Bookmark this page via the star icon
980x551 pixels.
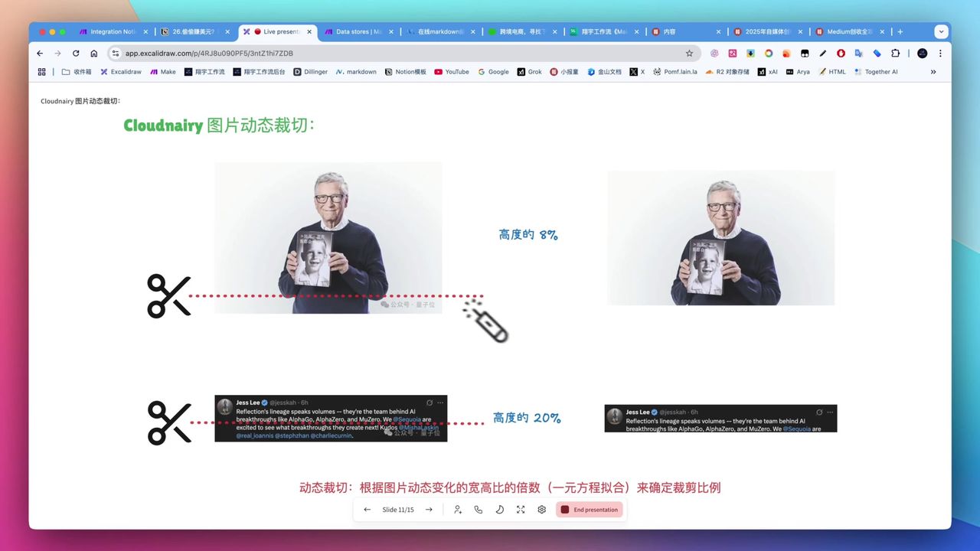coord(689,53)
